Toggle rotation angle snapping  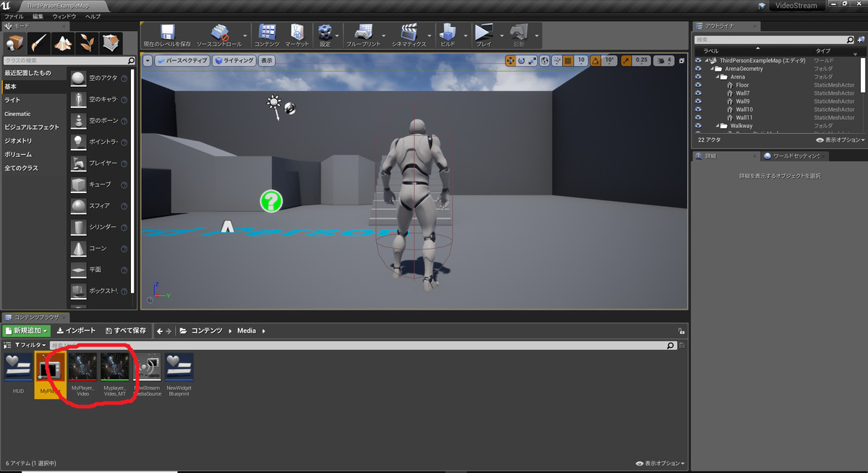coord(597,61)
